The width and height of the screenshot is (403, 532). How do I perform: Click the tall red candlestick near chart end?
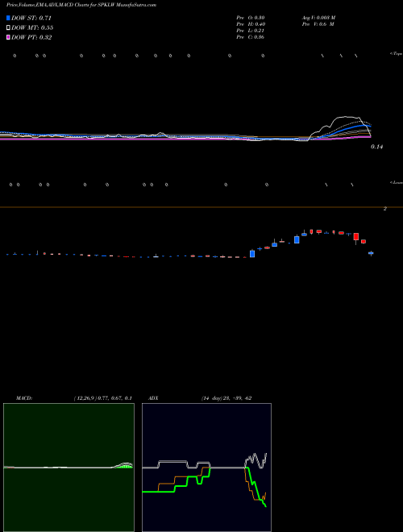click(355, 237)
